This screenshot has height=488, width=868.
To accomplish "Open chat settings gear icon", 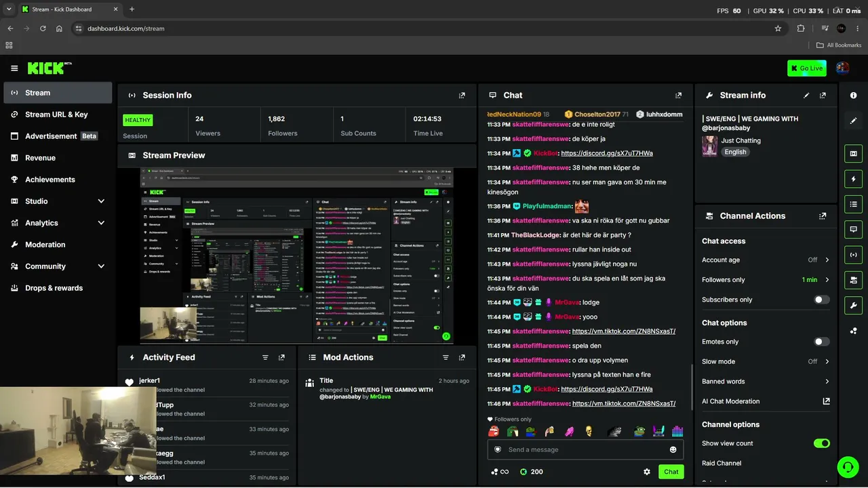I will [x=647, y=472].
